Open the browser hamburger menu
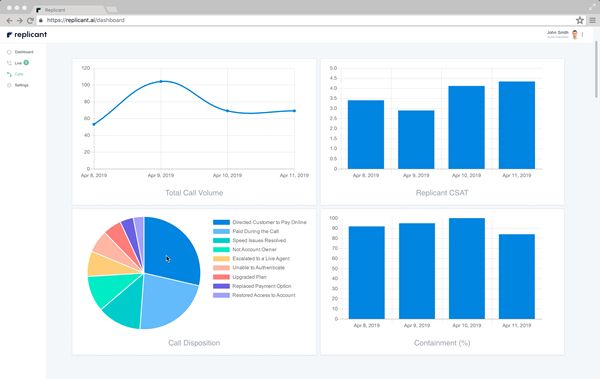The height and width of the screenshot is (379, 600). point(592,20)
